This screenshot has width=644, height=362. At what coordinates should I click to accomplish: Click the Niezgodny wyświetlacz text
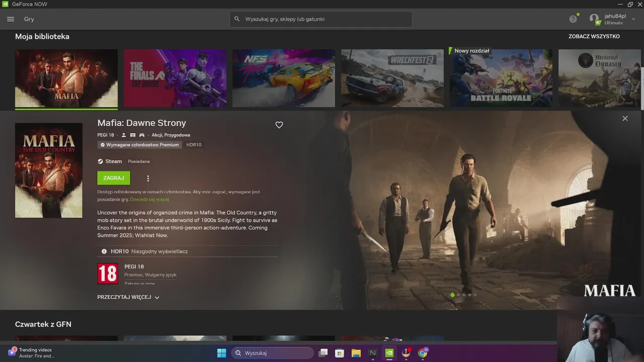(159, 251)
